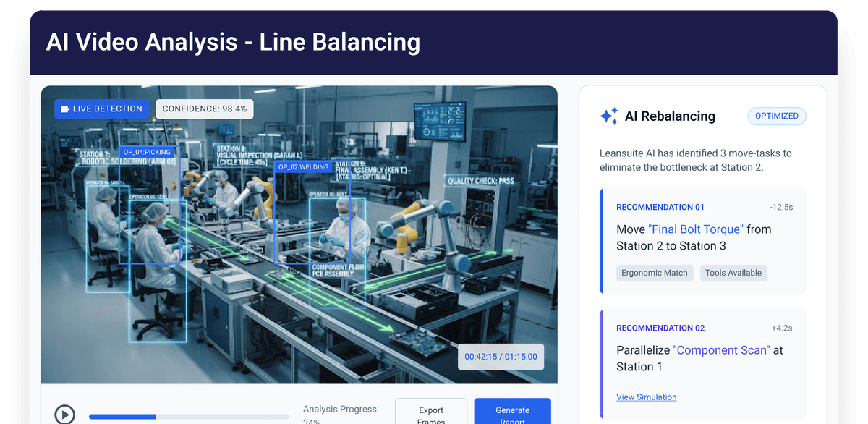Click the QUALITY CHECK: PASS overlay text
868x424 pixels.
tap(481, 181)
